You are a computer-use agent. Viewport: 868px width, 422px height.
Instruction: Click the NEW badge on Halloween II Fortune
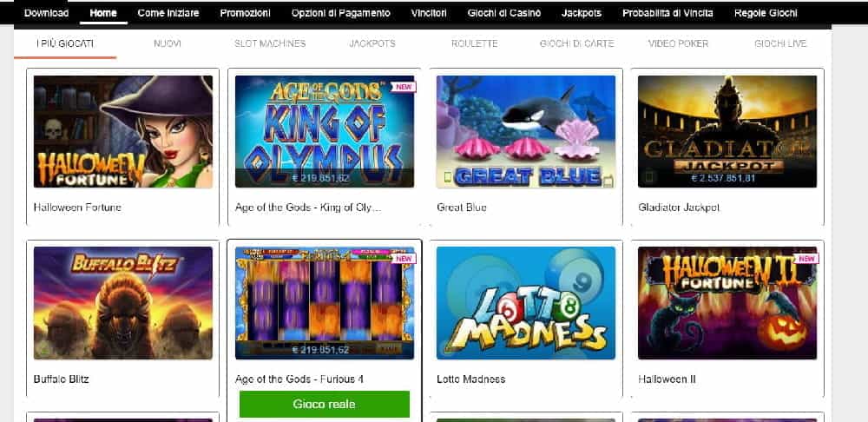[806, 259]
